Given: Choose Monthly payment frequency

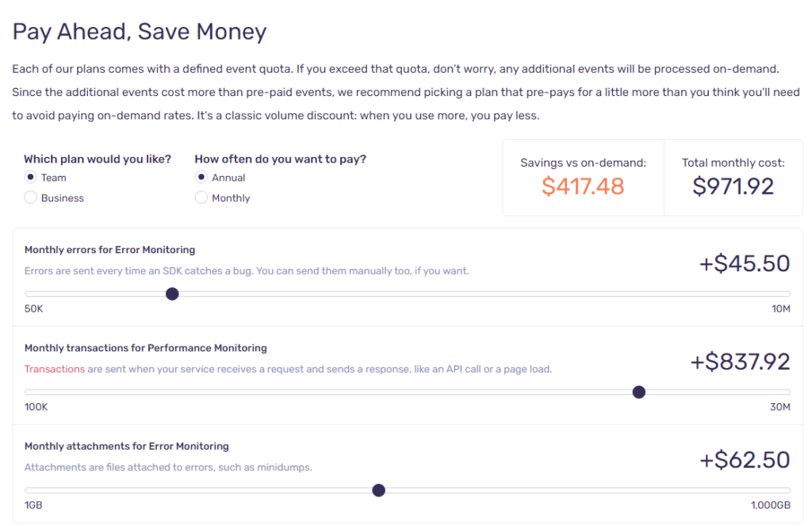Looking at the screenshot, I should coord(201,198).
